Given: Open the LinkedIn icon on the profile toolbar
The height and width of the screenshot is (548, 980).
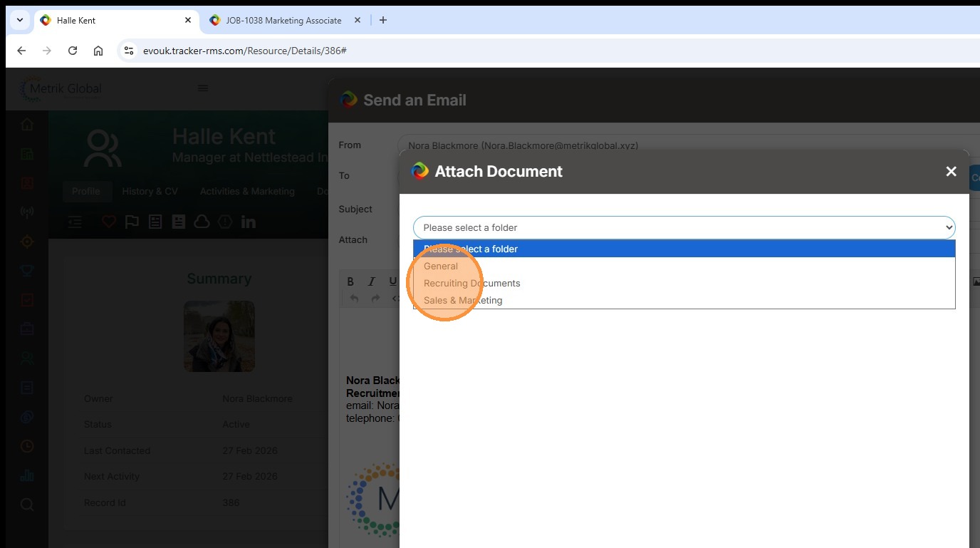Looking at the screenshot, I should point(249,222).
